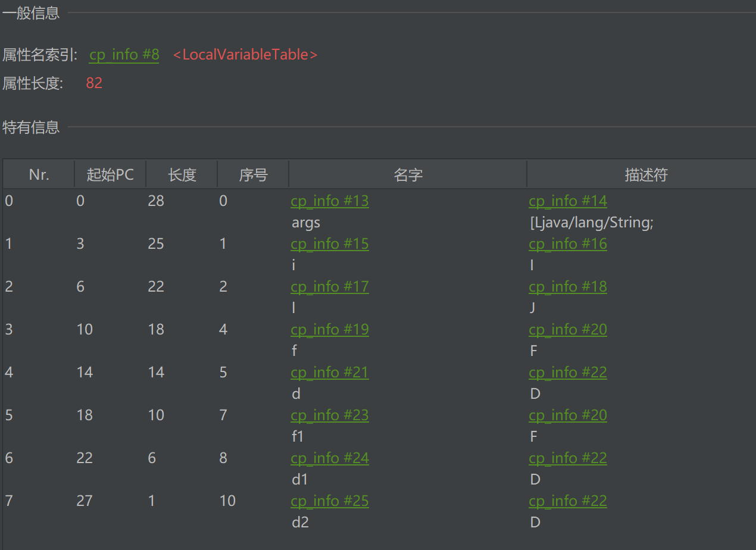Follow the cp_info #17 name link
Image resolution: width=756 pixels, height=550 pixels.
click(x=329, y=287)
